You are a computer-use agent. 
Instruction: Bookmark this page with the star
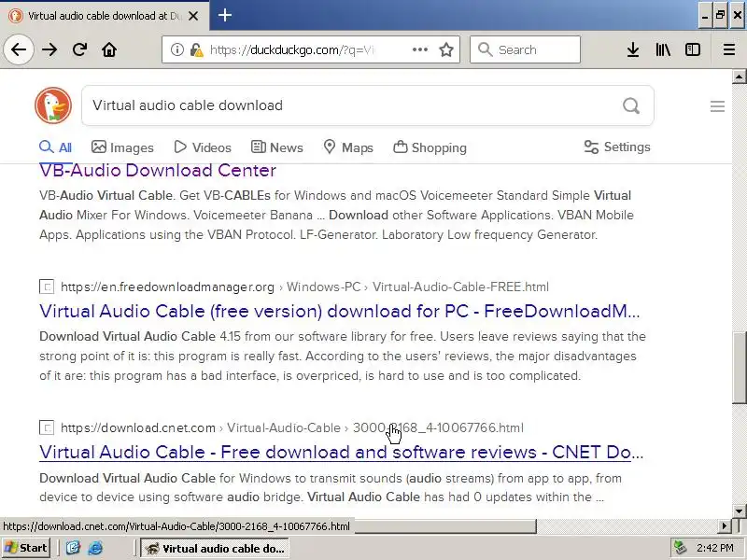[x=446, y=49]
